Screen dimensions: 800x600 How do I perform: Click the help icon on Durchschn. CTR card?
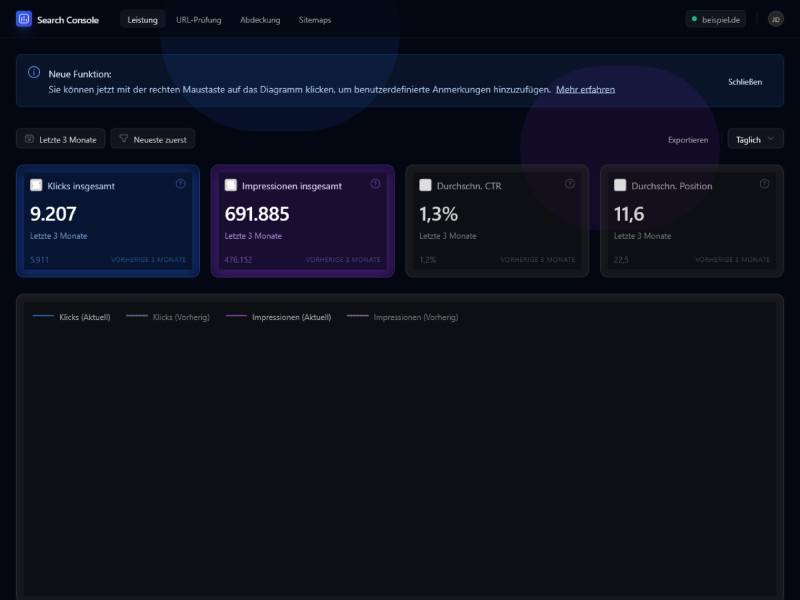tap(570, 184)
